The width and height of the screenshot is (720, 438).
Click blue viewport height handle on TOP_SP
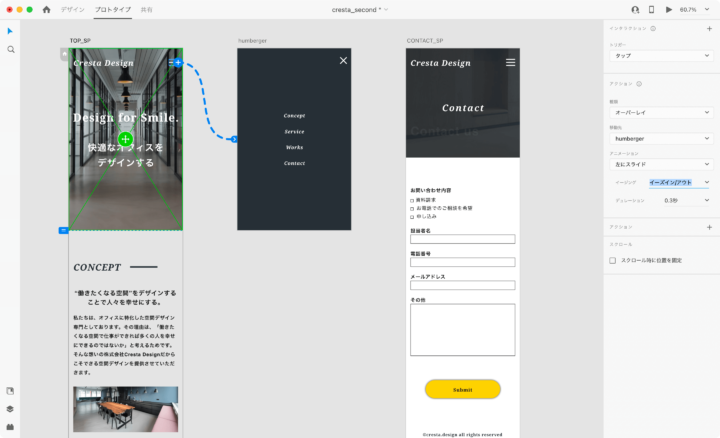coord(63,230)
